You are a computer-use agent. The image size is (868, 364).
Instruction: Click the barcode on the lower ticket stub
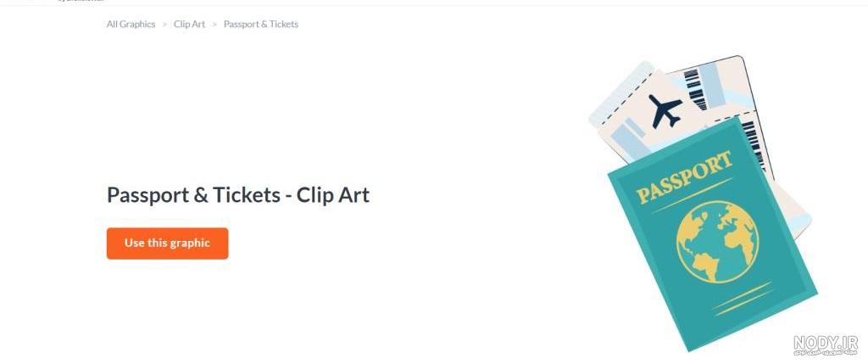[x=754, y=146]
